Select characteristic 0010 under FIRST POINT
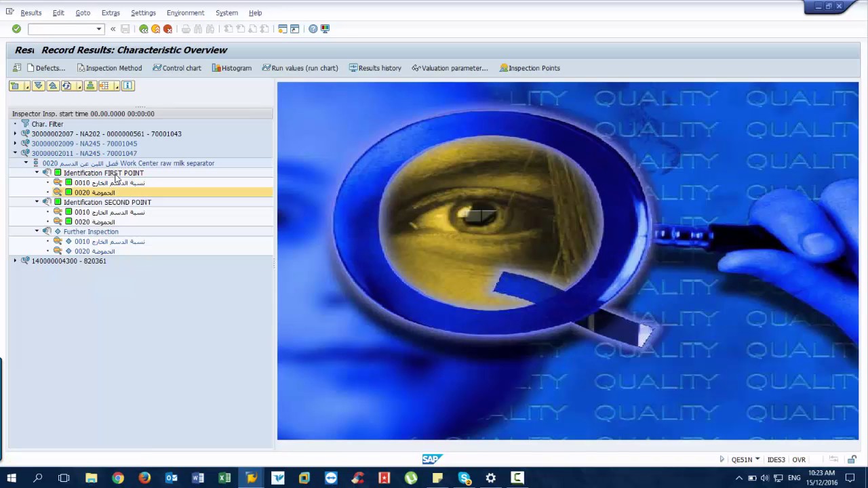 [110, 183]
